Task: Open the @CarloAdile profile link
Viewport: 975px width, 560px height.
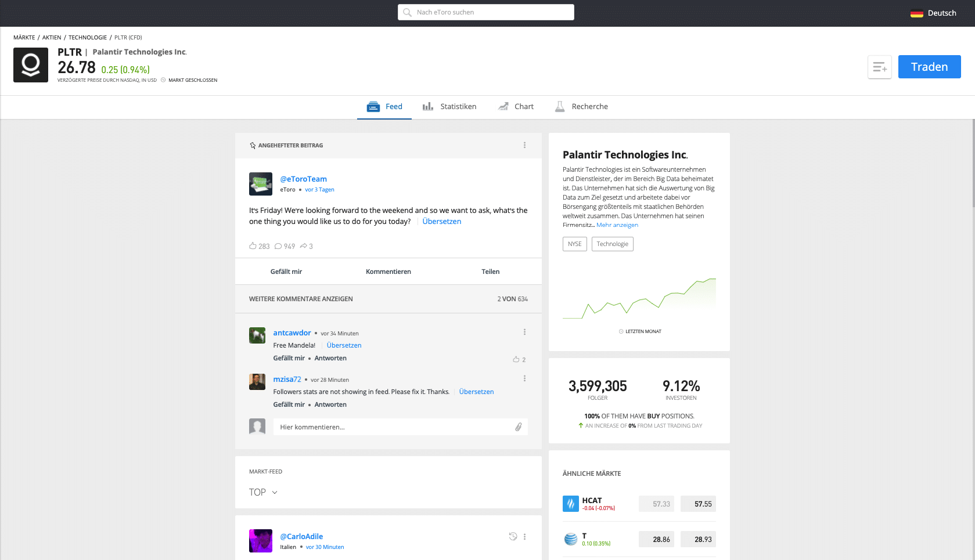Action: pyautogui.click(x=301, y=537)
